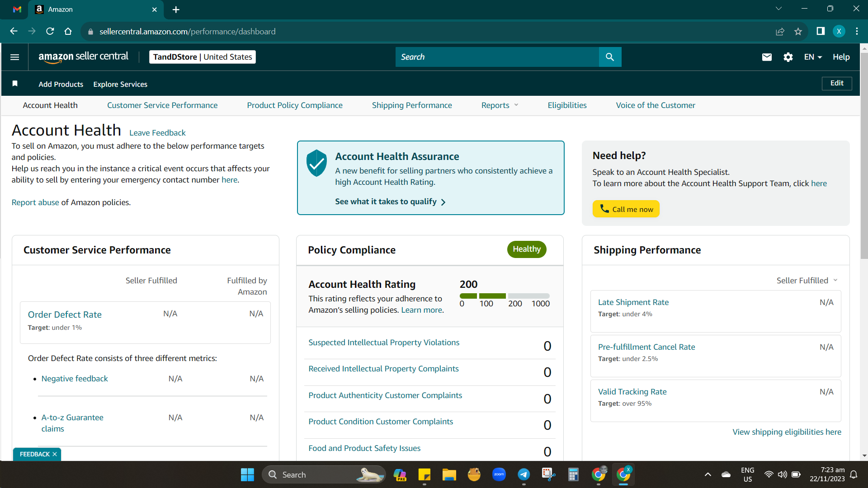The height and width of the screenshot is (488, 868).
Task: Open browser side panel icon
Action: [x=821, y=31]
